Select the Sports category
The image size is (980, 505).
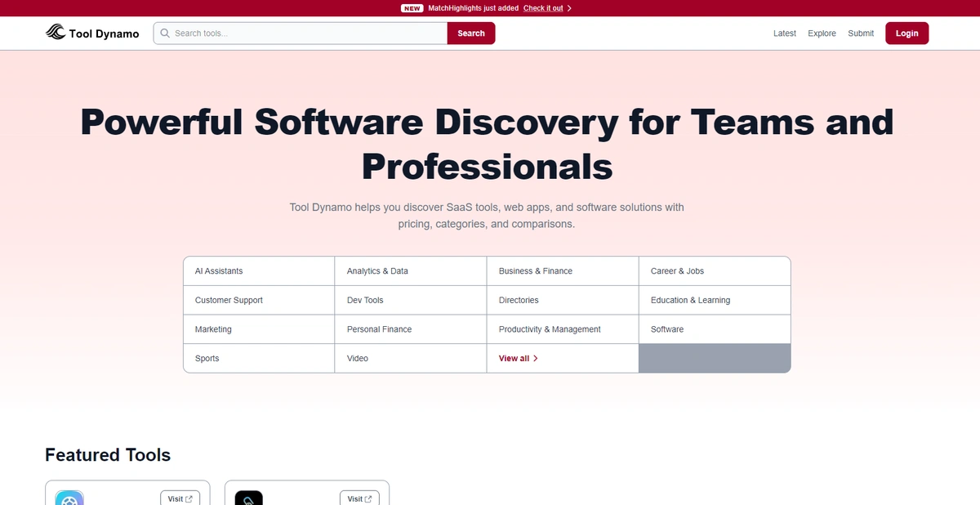click(207, 358)
